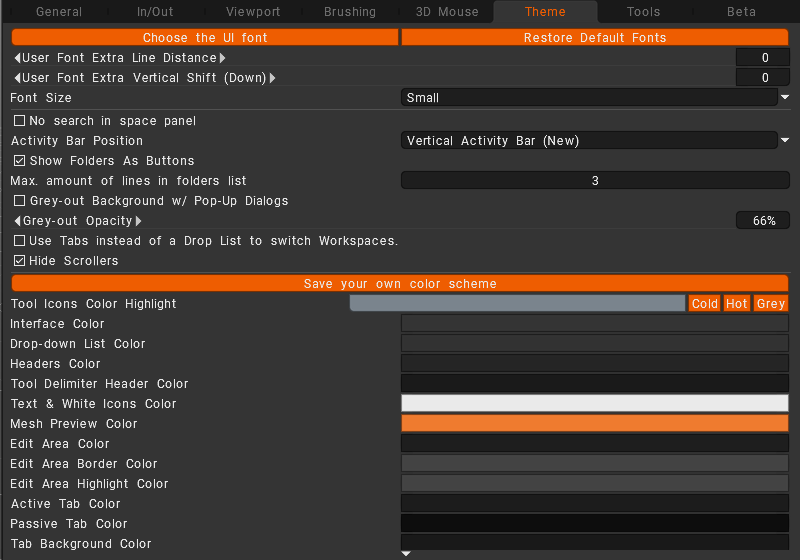Switch to the Brushing tab
Screen dimensions: 800x560
350,12
